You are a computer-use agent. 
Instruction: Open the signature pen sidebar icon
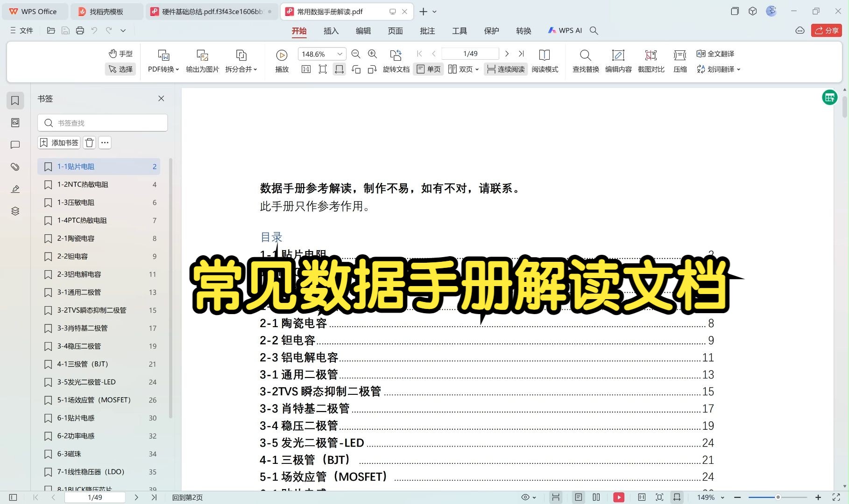(x=15, y=189)
